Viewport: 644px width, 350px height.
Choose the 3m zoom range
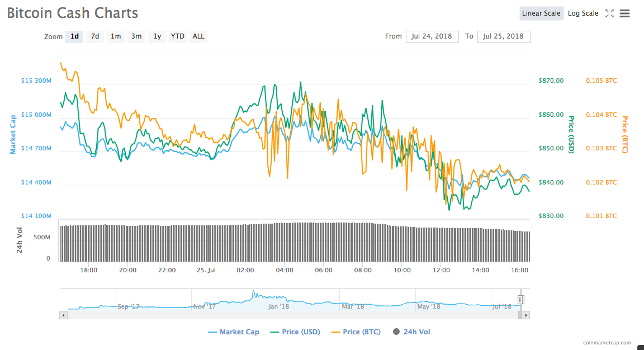pos(136,36)
